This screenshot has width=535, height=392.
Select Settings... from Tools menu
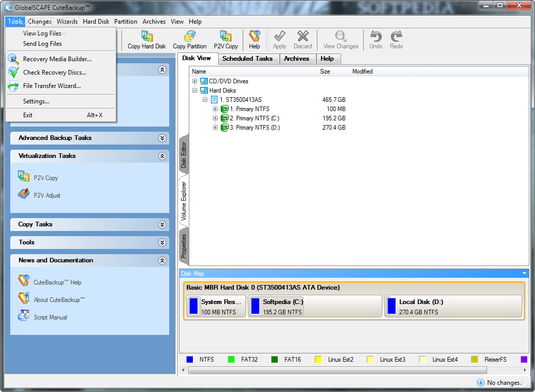[61, 101]
